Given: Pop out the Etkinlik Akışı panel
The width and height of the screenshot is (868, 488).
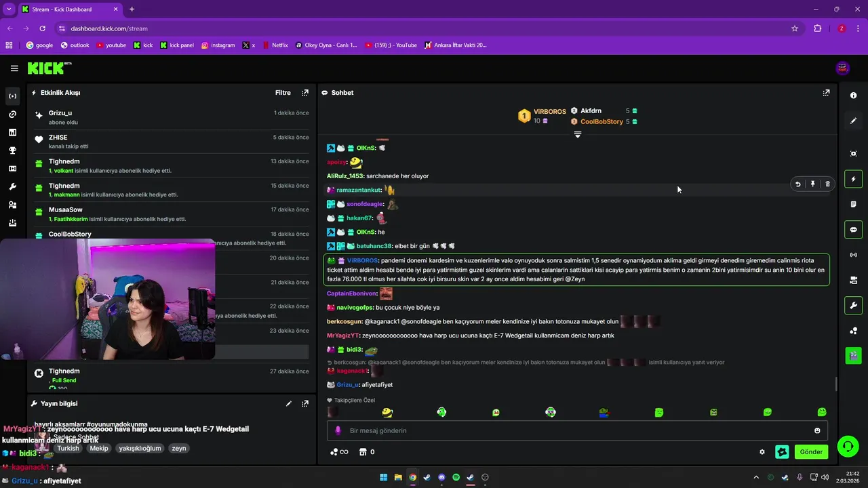Looking at the screenshot, I should click(305, 93).
